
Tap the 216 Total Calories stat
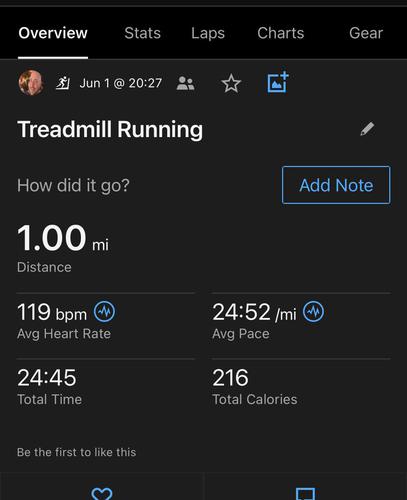pos(255,387)
